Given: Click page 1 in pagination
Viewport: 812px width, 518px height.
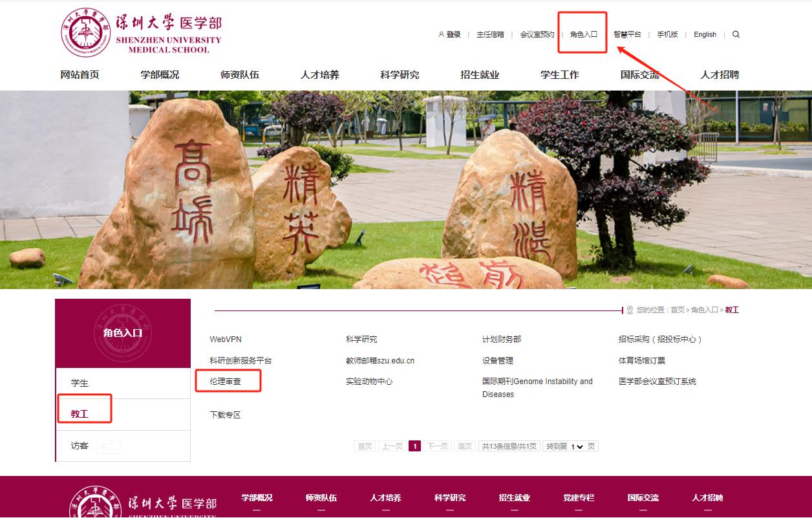Looking at the screenshot, I should click(x=414, y=446).
